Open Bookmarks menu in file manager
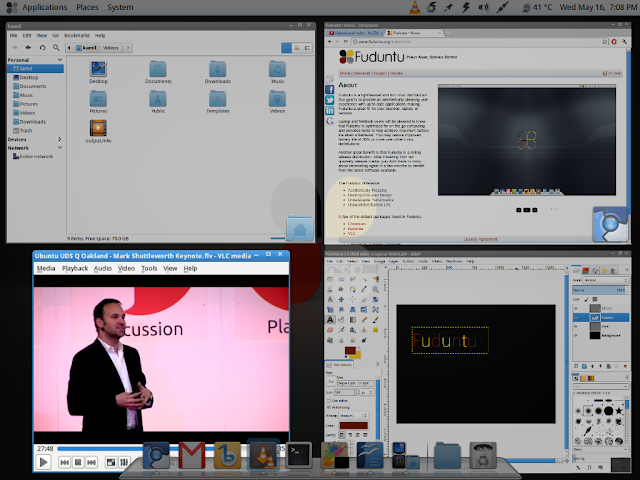640x480 pixels. tap(77, 36)
